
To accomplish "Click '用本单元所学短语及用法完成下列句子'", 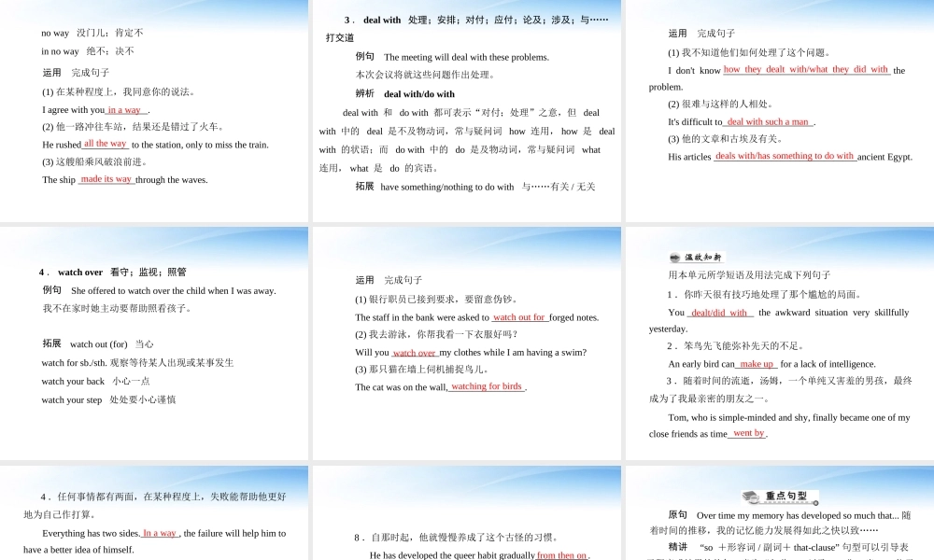I will click(x=749, y=275).
